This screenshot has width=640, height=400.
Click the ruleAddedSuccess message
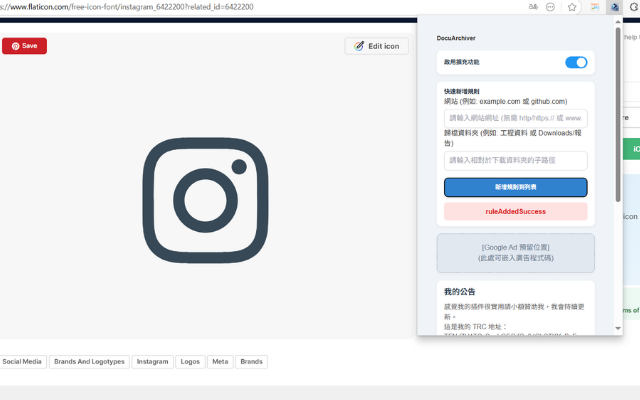pos(516,211)
